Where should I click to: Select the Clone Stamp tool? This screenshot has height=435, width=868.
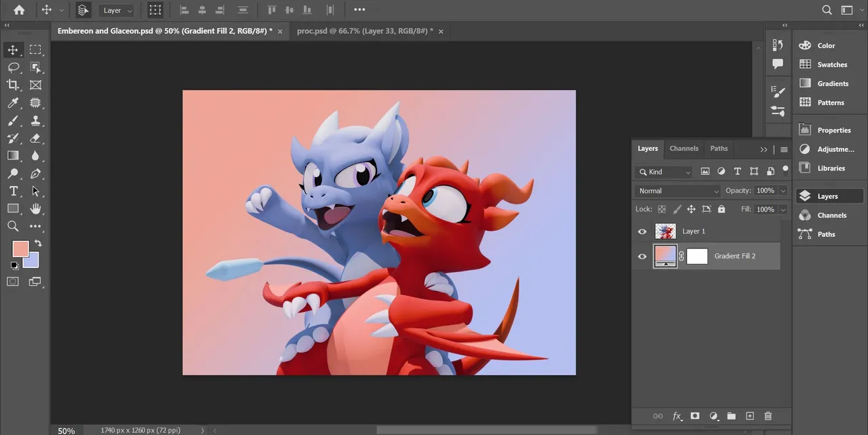point(35,120)
